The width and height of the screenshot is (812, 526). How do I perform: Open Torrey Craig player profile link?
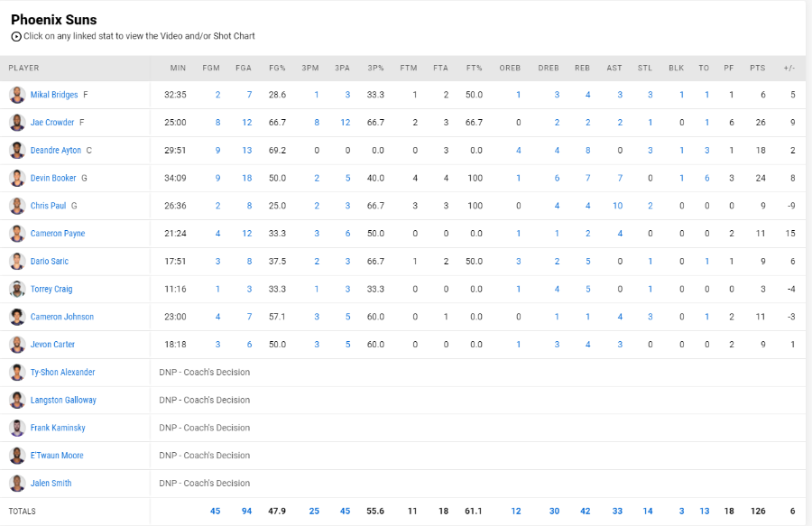51,289
